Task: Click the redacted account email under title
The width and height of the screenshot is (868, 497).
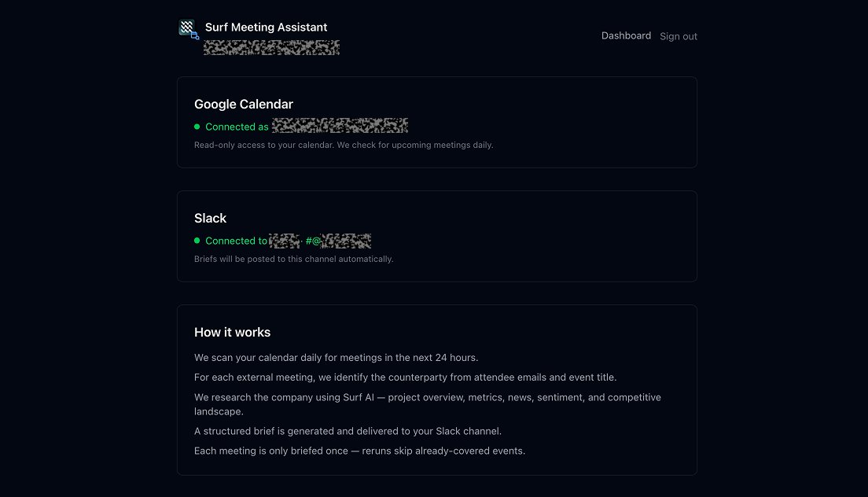Action: [271, 48]
